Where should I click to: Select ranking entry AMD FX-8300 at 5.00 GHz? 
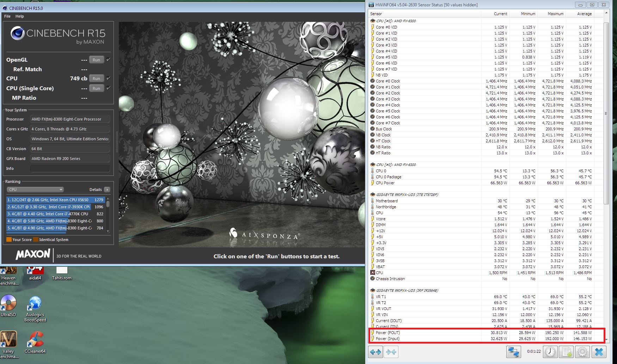tap(55, 221)
